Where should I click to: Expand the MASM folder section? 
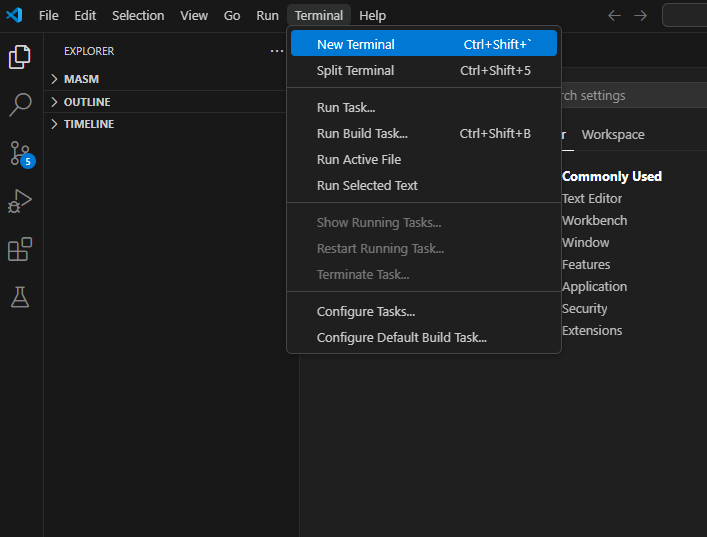165,79
